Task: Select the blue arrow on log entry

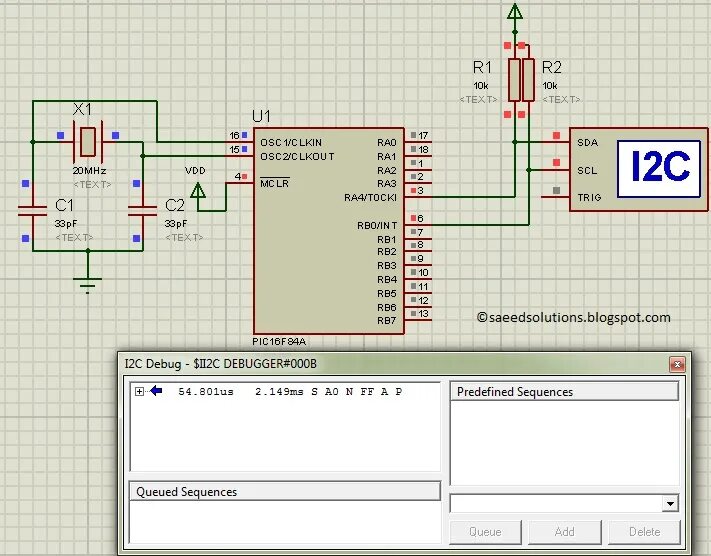Action: click(x=156, y=390)
